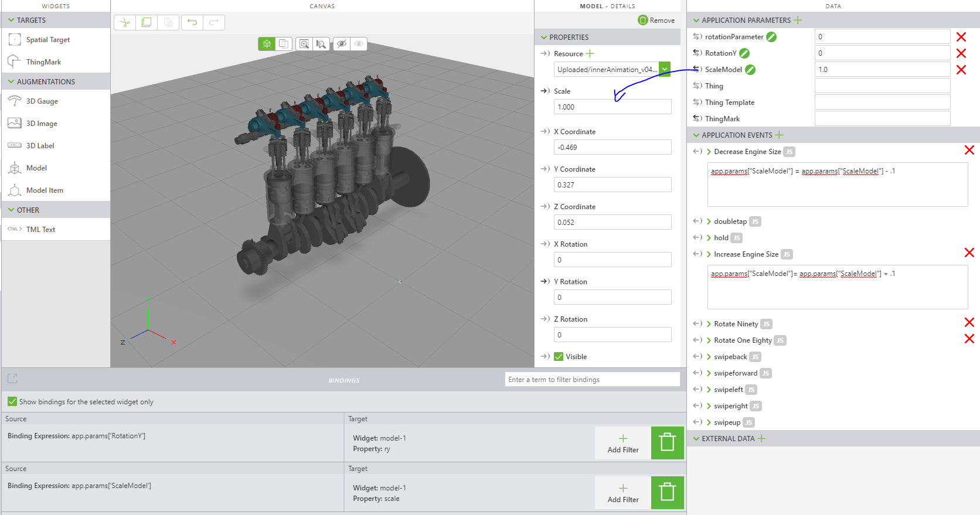
Task: Toggle Show bindings for selected widget only
Action: (x=12, y=401)
